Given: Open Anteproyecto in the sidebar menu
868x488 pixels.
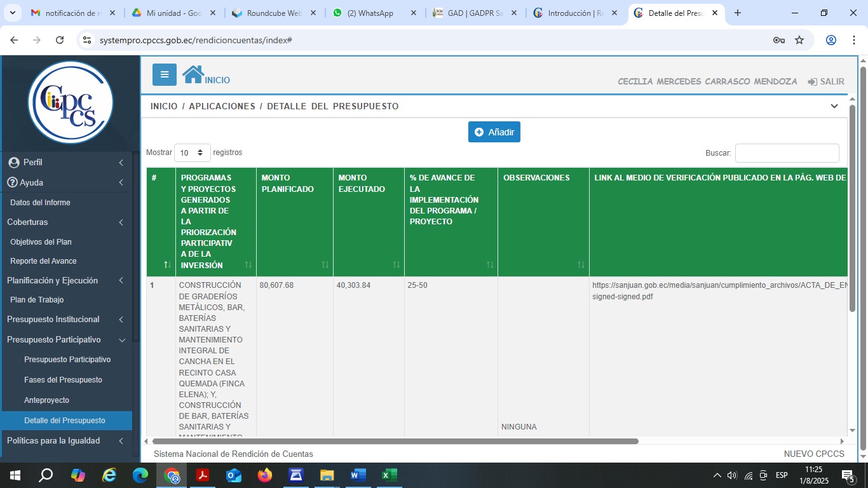Looking at the screenshot, I should click(x=46, y=400).
